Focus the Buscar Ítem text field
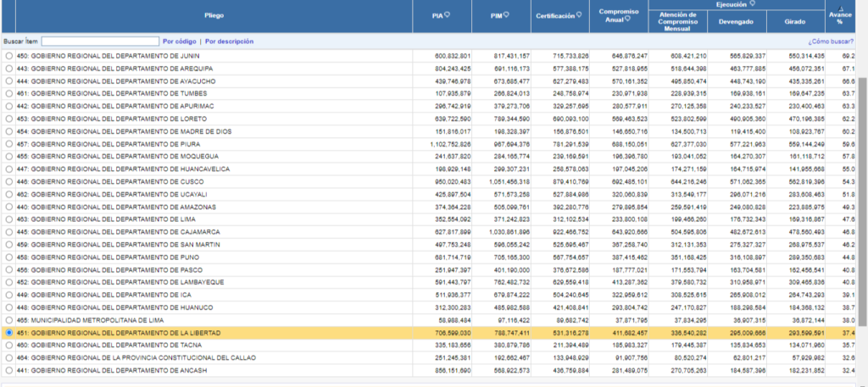 [x=100, y=41]
